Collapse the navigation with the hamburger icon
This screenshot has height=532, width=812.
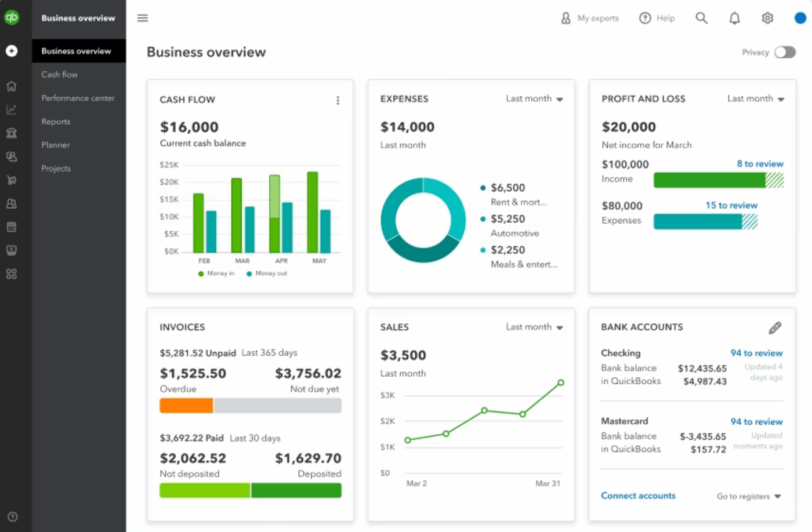coord(142,18)
